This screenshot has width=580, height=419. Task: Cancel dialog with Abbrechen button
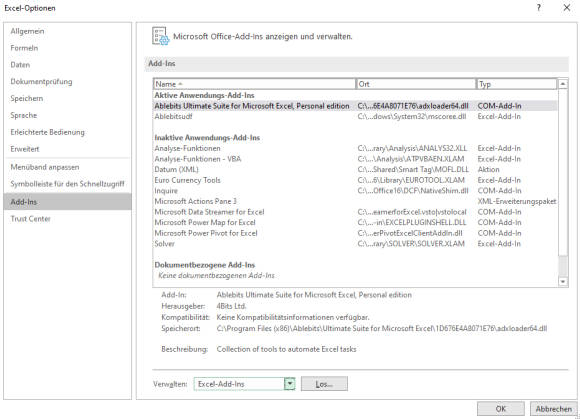click(553, 409)
